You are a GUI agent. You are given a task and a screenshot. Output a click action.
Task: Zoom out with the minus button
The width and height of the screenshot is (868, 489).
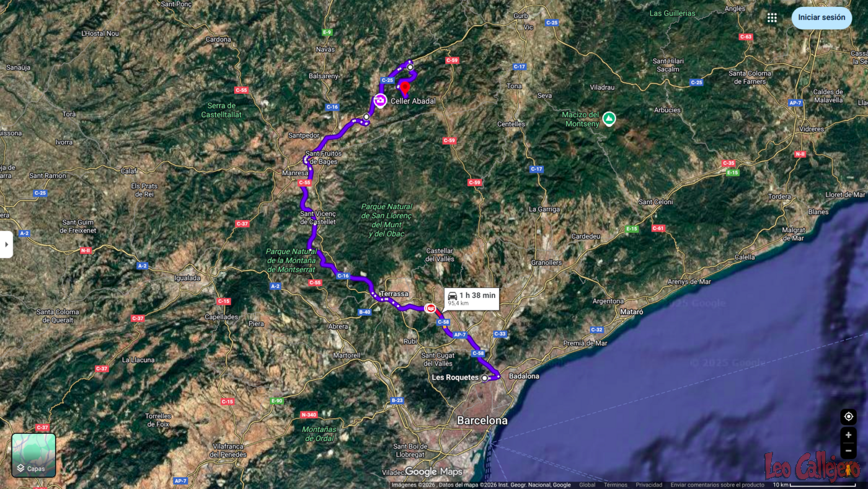point(848,451)
